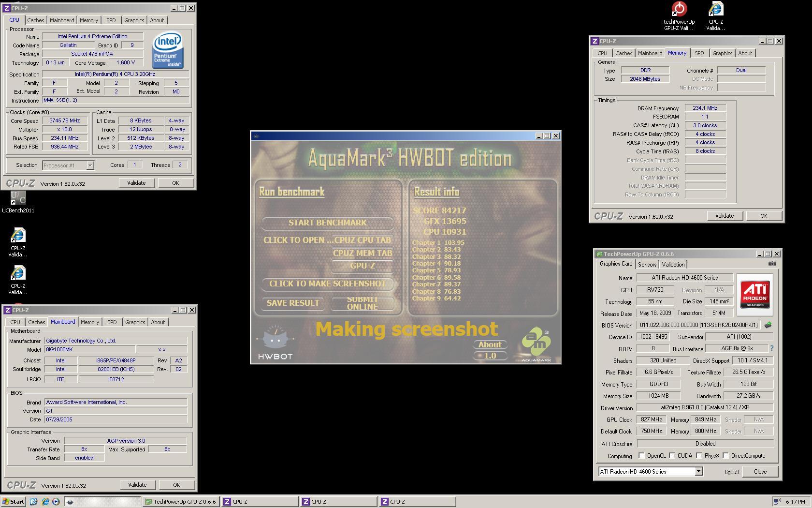The image size is (812, 508).
Task: Click the Driver Version field in GPU-Z
Action: click(x=705, y=408)
